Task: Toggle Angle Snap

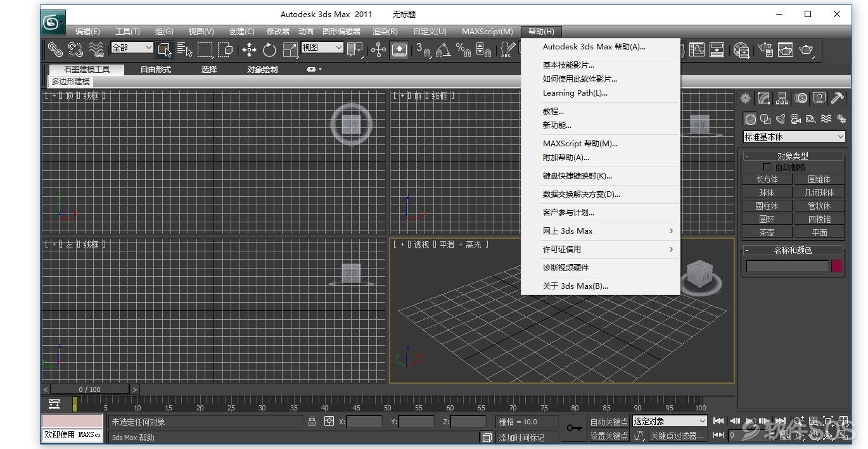Action: coord(444,49)
